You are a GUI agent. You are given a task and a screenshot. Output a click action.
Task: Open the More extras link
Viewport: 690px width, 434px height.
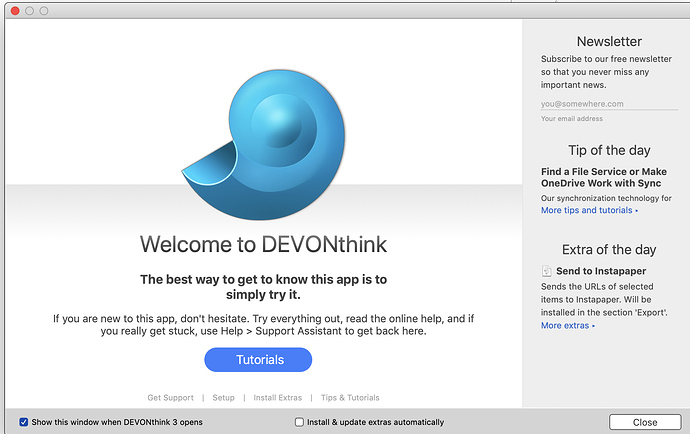click(568, 326)
